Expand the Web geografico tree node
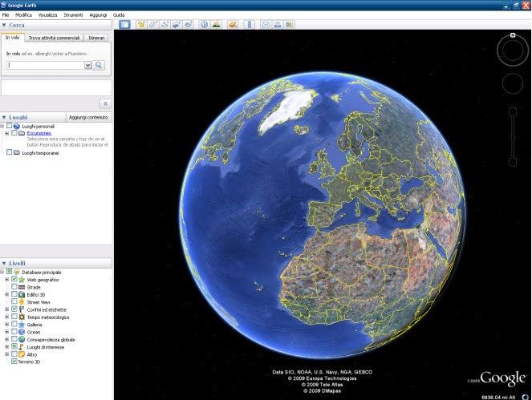The width and height of the screenshot is (532, 400). 6,280
